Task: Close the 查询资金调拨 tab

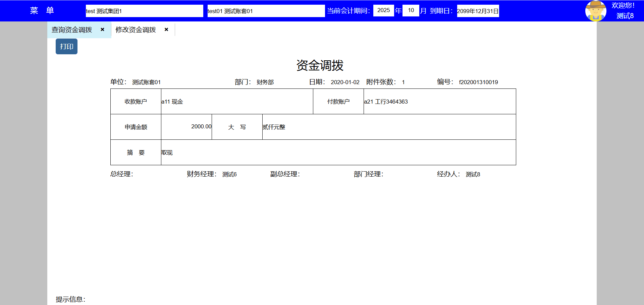Action: (103, 29)
